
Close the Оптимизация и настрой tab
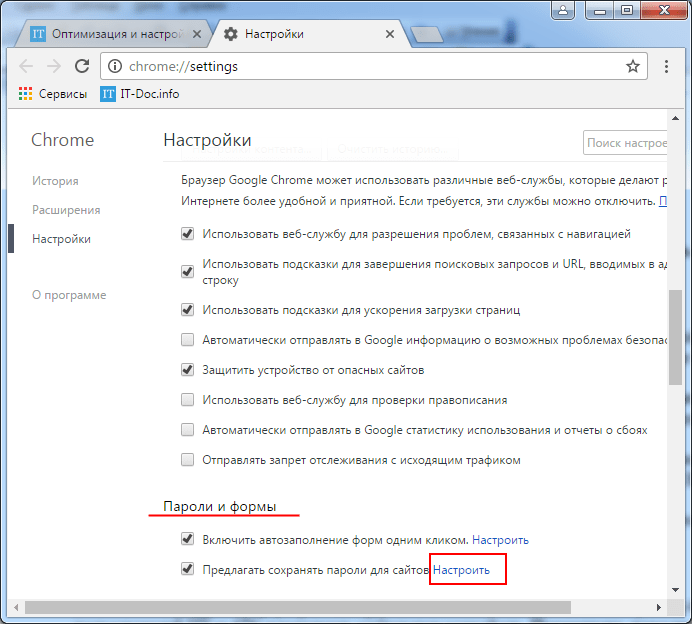point(197,34)
